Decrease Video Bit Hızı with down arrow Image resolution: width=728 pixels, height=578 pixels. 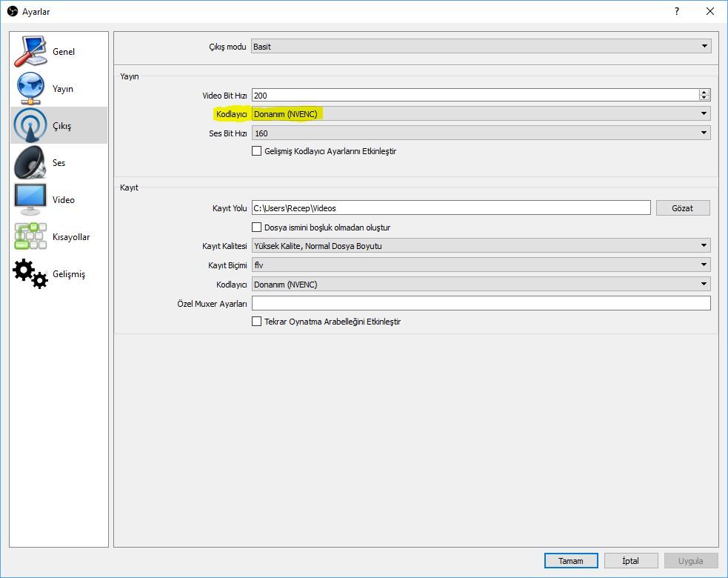(704, 98)
